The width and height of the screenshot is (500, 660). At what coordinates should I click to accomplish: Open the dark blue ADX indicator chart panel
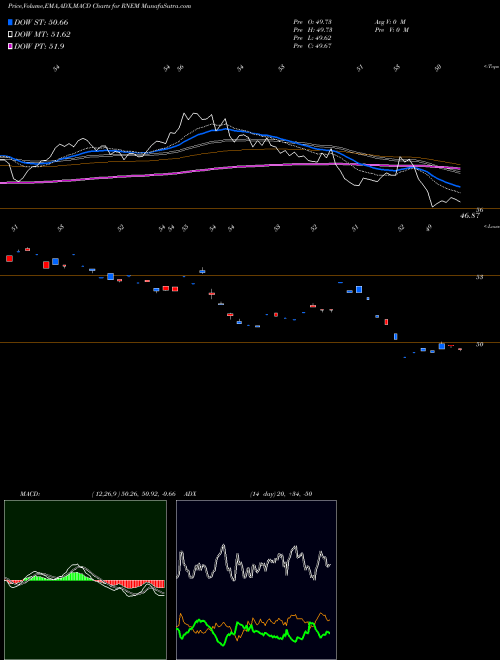[256, 580]
